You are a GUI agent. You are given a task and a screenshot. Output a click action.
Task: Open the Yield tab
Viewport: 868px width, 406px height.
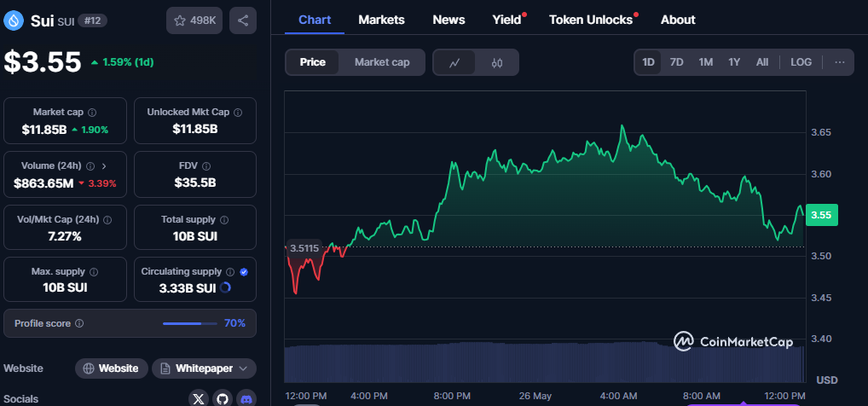[x=507, y=20]
